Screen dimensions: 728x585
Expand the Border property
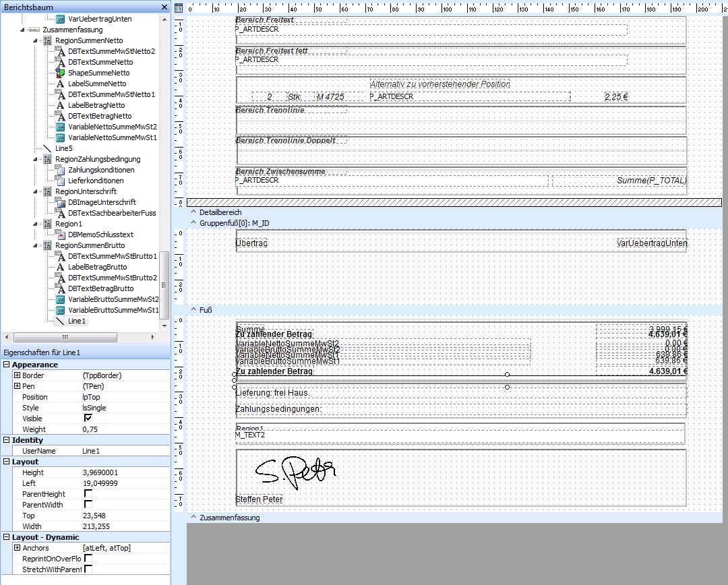pyautogui.click(x=17, y=375)
